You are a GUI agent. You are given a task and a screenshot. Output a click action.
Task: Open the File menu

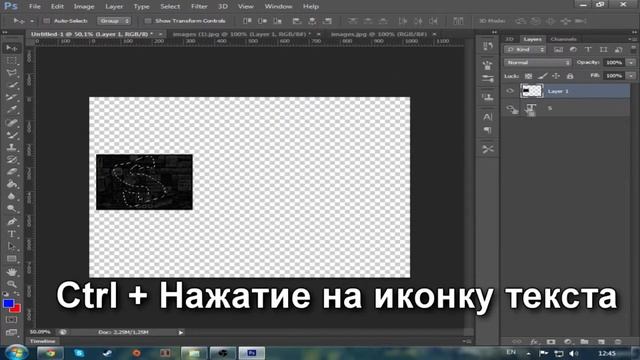click(x=35, y=7)
